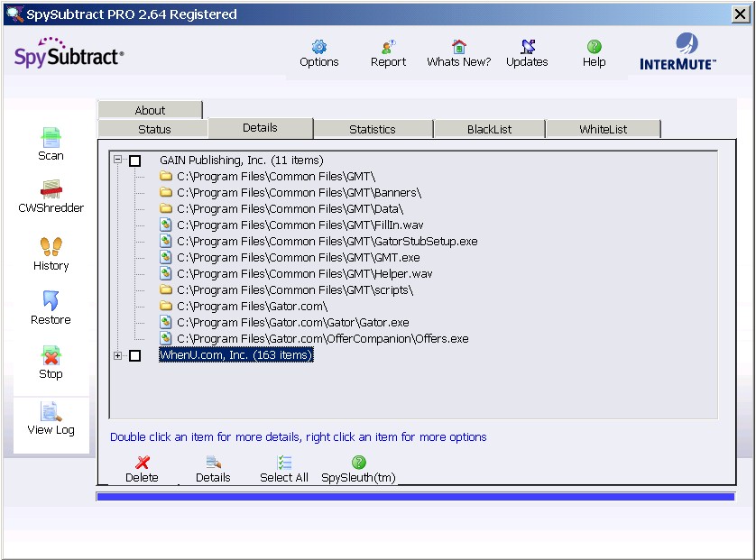Screen dimensions: 756x560
Task: Open the WhiteList tab
Action: [604, 129]
